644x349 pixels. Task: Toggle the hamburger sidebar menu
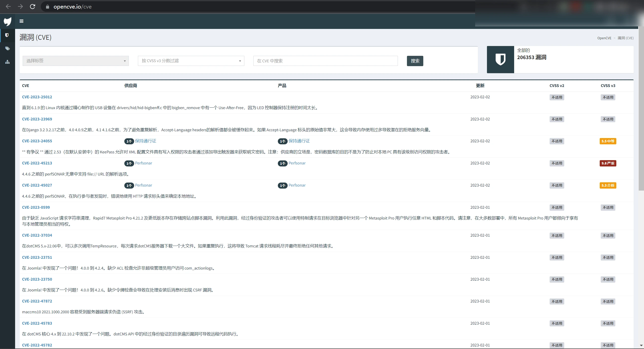tap(21, 21)
